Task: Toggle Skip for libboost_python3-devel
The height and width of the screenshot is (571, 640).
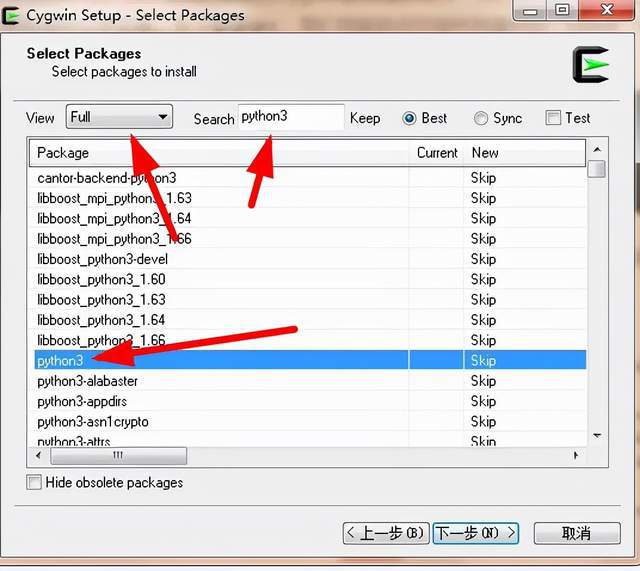Action: coord(483,259)
